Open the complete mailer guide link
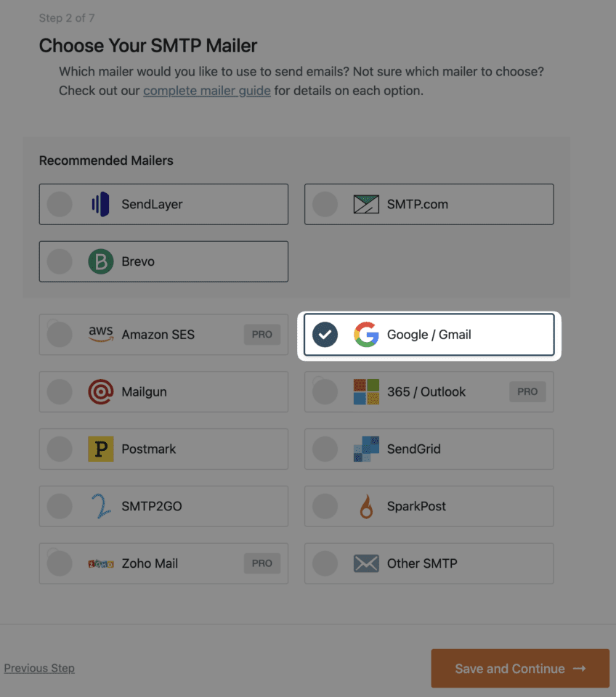This screenshot has height=697, width=616. (207, 91)
